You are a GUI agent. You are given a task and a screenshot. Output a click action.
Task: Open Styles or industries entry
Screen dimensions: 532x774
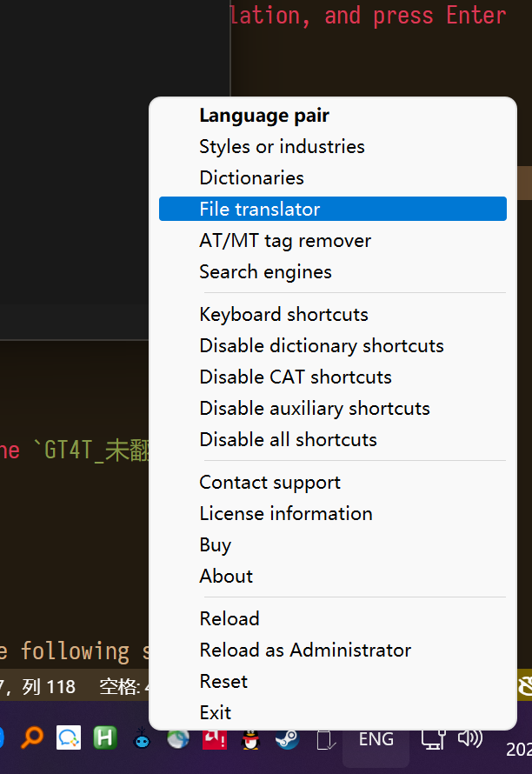pos(282,146)
